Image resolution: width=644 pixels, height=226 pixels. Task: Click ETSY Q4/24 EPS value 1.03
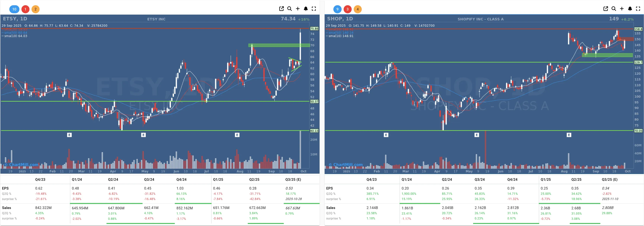pos(180,188)
